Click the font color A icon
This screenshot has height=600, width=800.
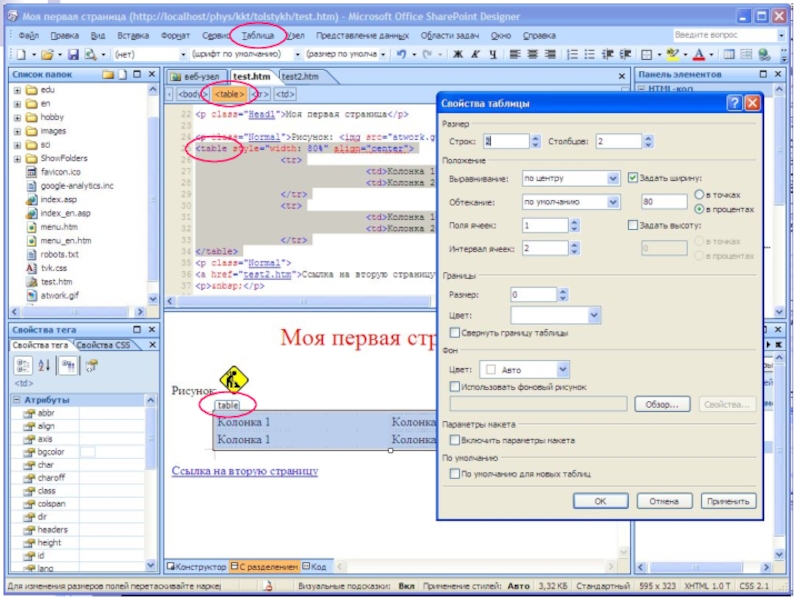(x=699, y=54)
